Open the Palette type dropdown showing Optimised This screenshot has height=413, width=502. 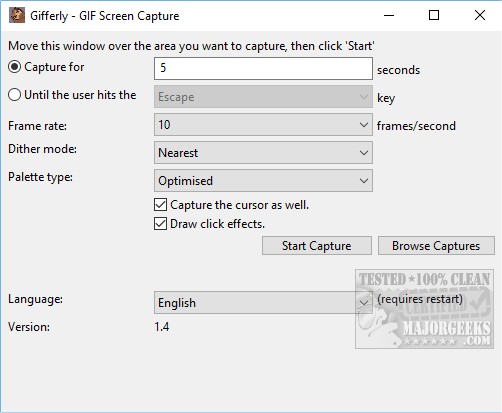coord(263,181)
